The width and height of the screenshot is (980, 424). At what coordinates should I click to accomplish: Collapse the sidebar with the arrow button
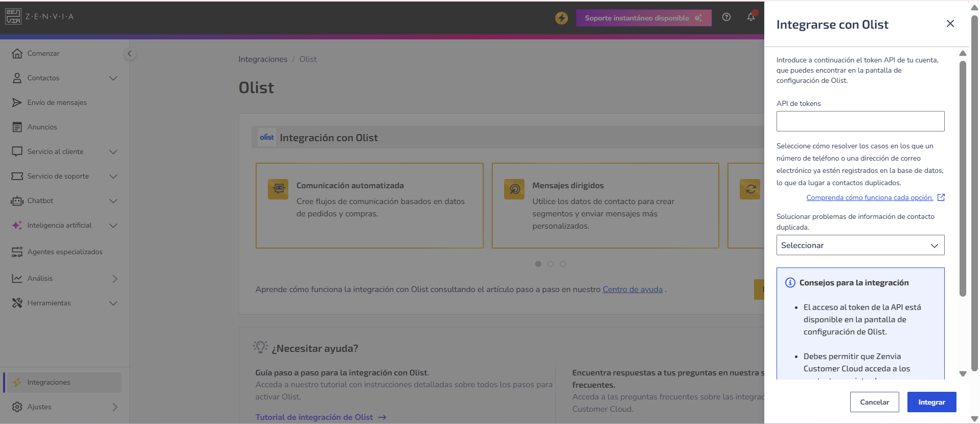coord(130,54)
